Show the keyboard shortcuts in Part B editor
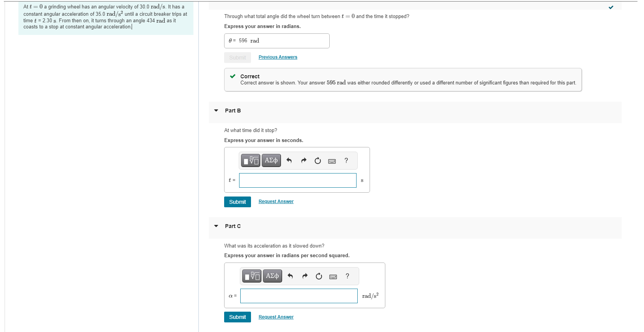Image resolution: width=644 pixels, height=332 pixels. pos(332,160)
